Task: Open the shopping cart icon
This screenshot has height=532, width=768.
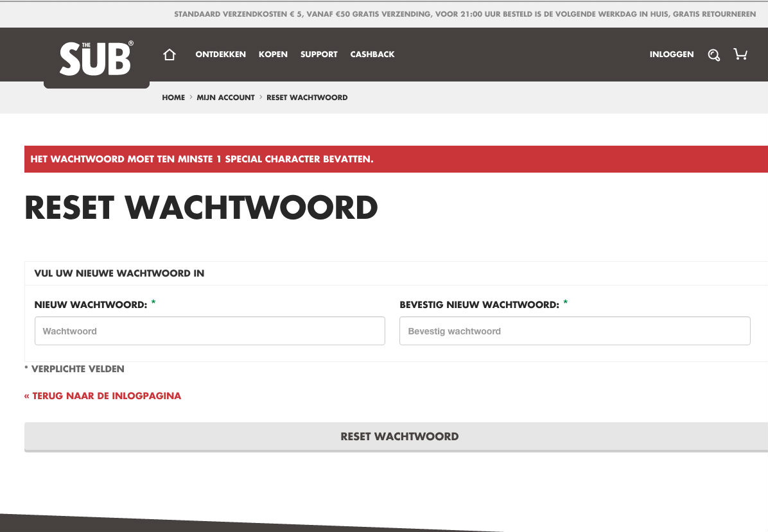Action: click(740, 55)
